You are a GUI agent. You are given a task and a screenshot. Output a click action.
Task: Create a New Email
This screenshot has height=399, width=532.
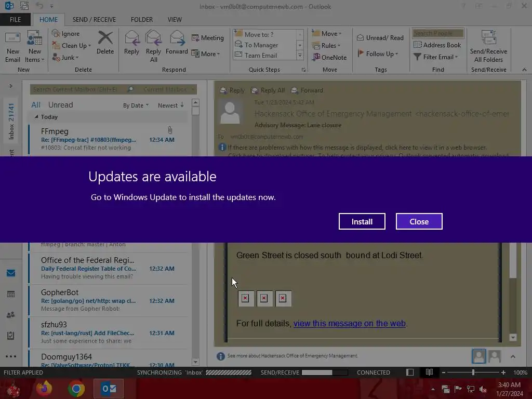click(12, 46)
